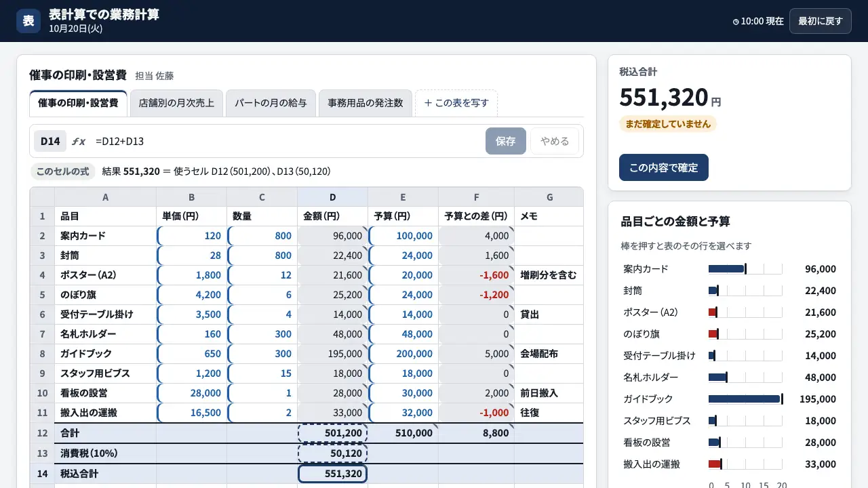This screenshot has height=488, width=868.
Task: Click the memo cell 増刷分を含む
Action: [549, 275]
